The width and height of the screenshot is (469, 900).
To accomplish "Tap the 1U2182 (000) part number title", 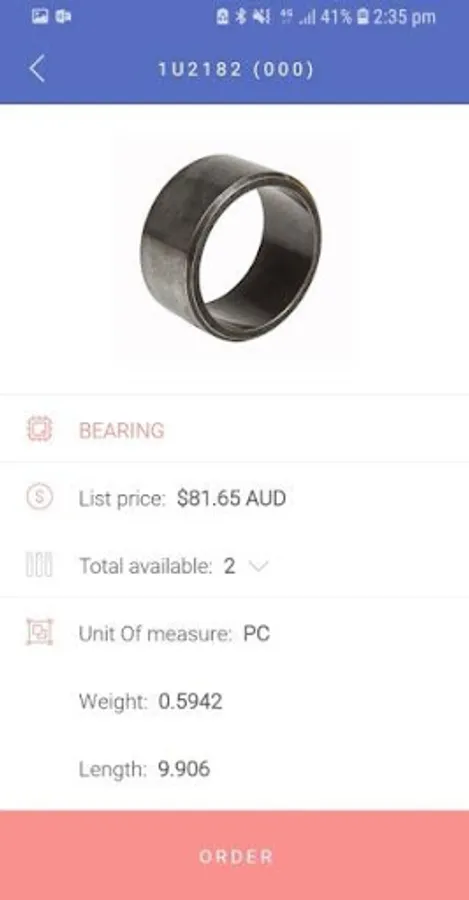I will (236, 69).
